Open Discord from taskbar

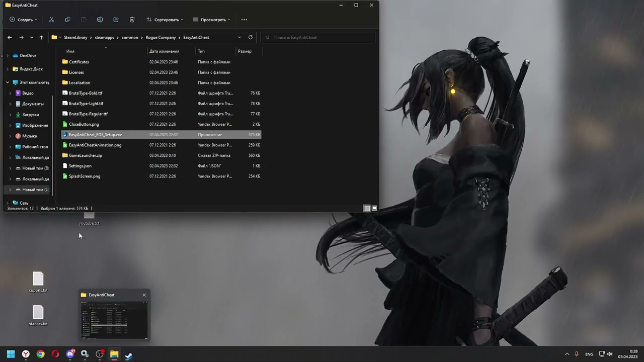click(70, 354)
